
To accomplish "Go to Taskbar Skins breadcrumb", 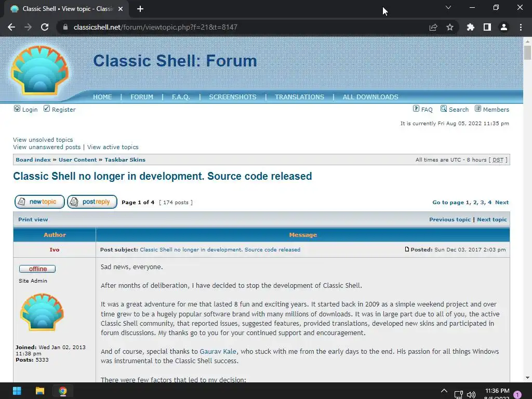I will (125, 160).
